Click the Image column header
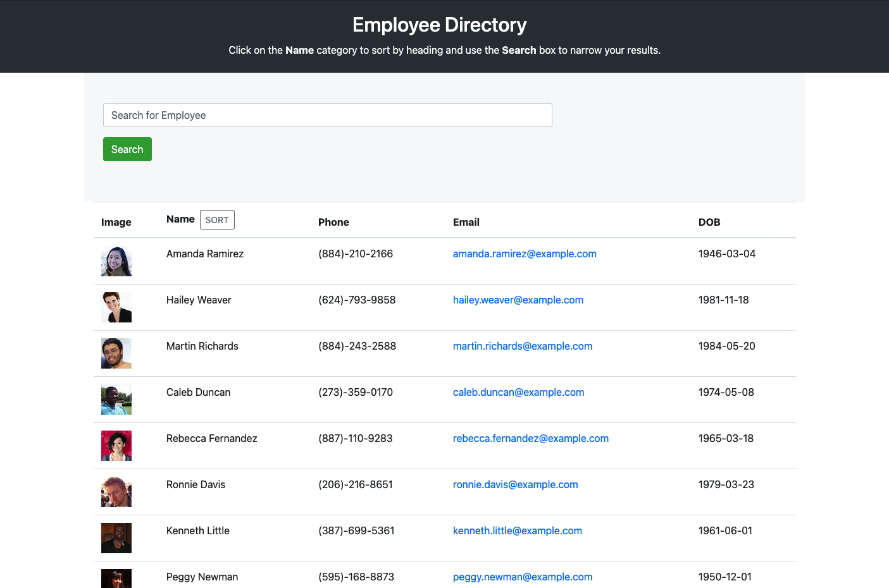Viewport: 889px width, 588px height. [x=116, y=222]
